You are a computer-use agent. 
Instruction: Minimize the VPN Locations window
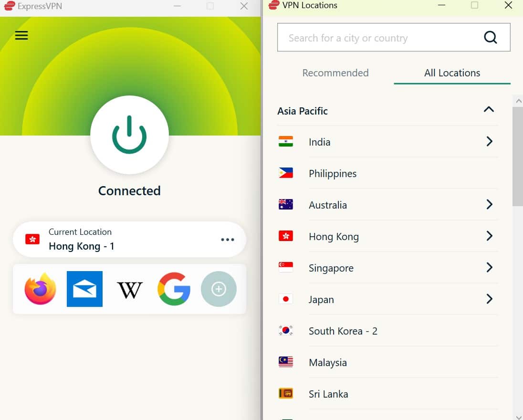441,5
